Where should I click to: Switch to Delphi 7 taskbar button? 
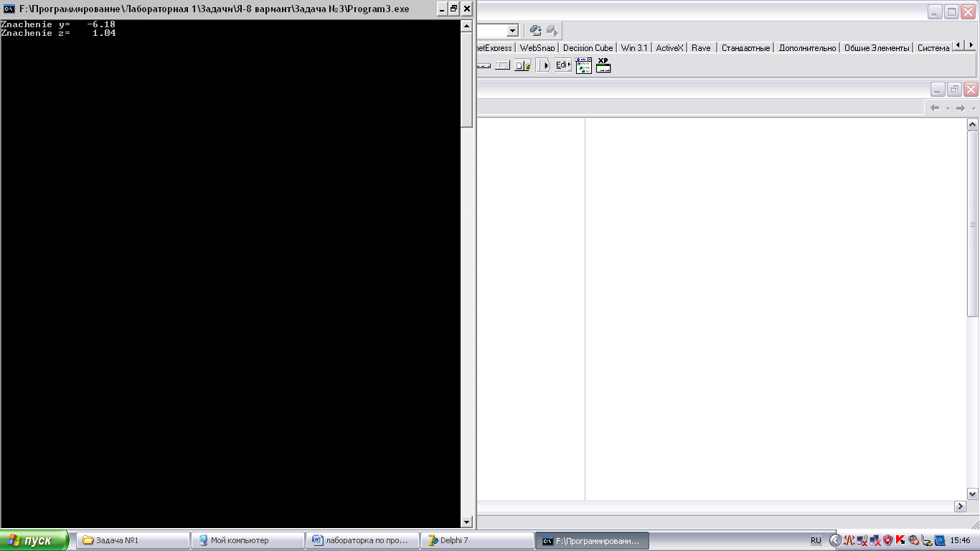[477, 540]
